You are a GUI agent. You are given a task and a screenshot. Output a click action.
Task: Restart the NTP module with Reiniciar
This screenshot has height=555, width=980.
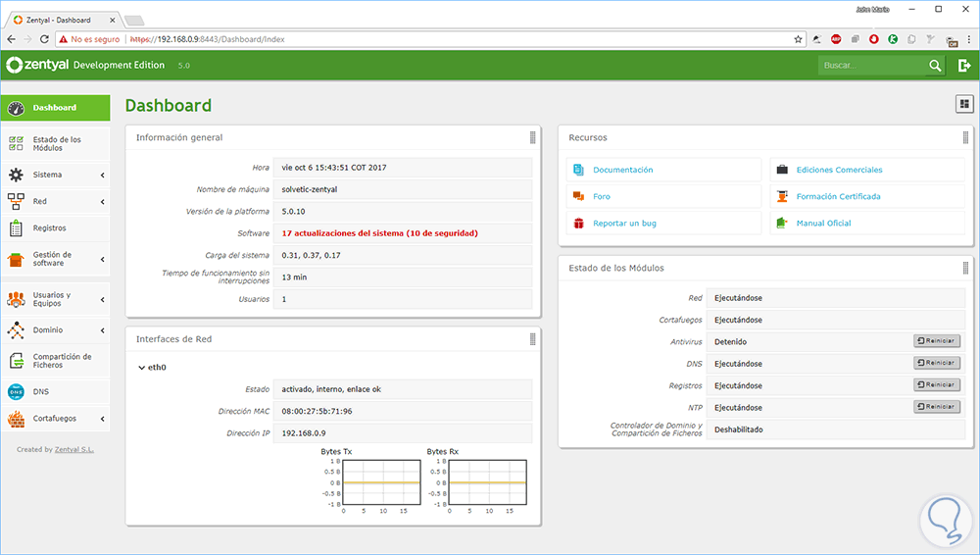[x=936, y=407]
